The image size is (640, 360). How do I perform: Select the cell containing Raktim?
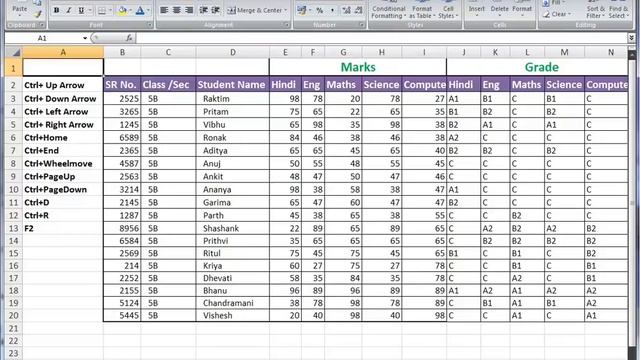pos(233,99)
